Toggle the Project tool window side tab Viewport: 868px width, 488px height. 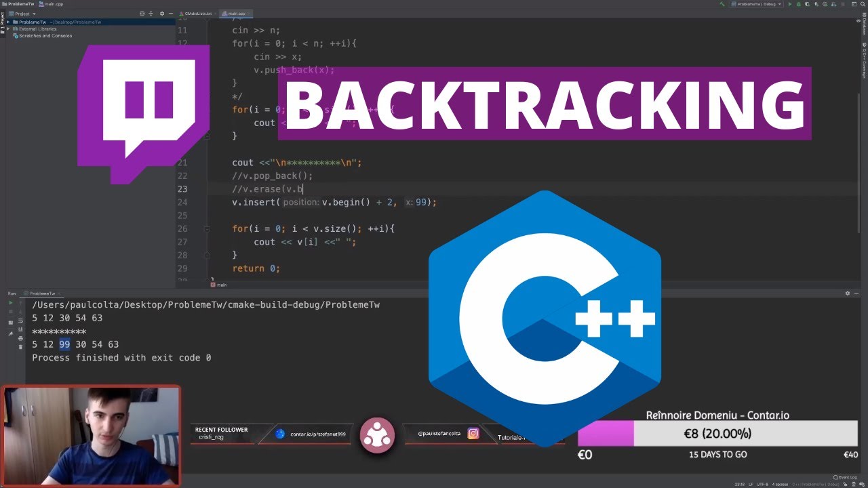[x=3, y=22]
